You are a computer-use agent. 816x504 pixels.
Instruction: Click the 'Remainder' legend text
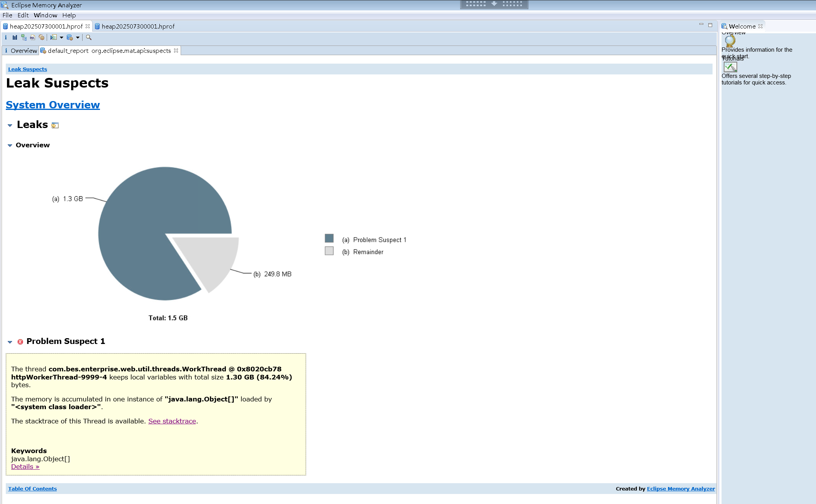(368, 252)
